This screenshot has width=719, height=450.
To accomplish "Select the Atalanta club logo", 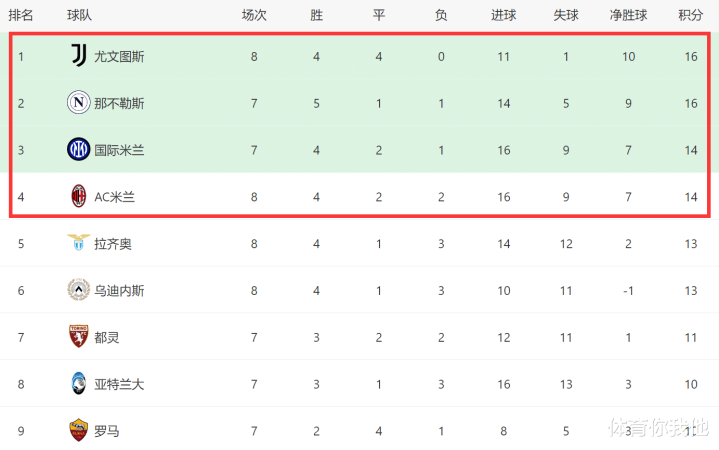I will click(78, 383).
